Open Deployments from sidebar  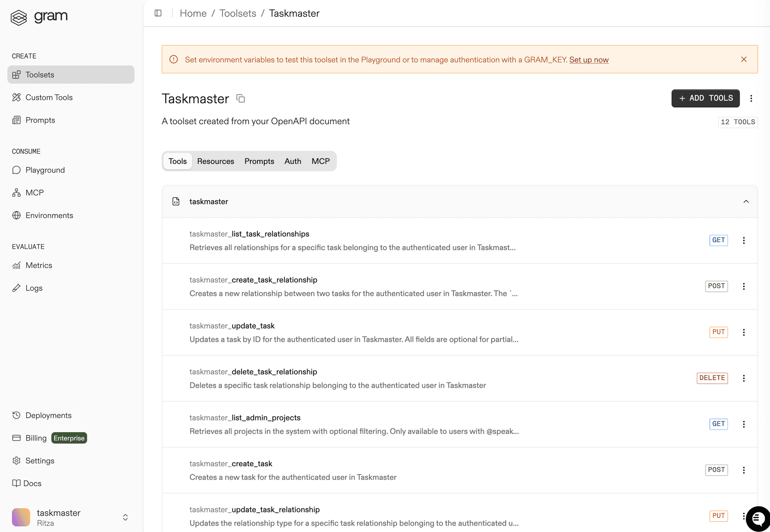[49, 415]
